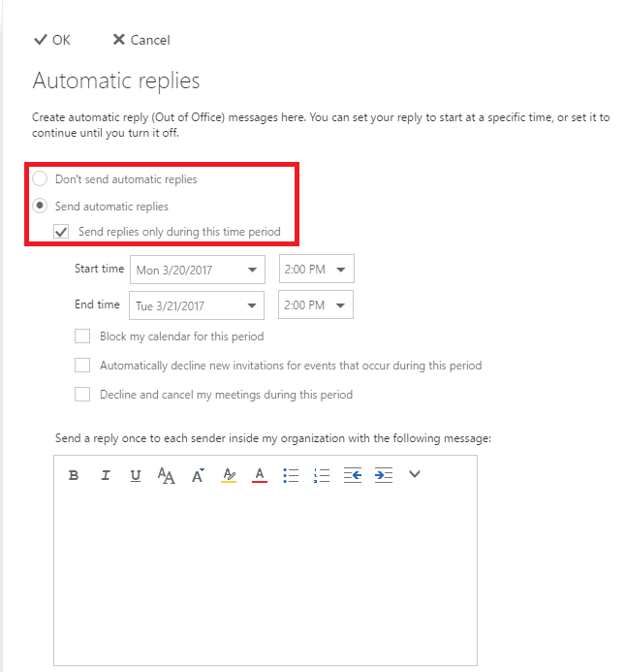Expand more formatting options chevron
This screenshot has width=625, height=672.
tap(414, 474)
